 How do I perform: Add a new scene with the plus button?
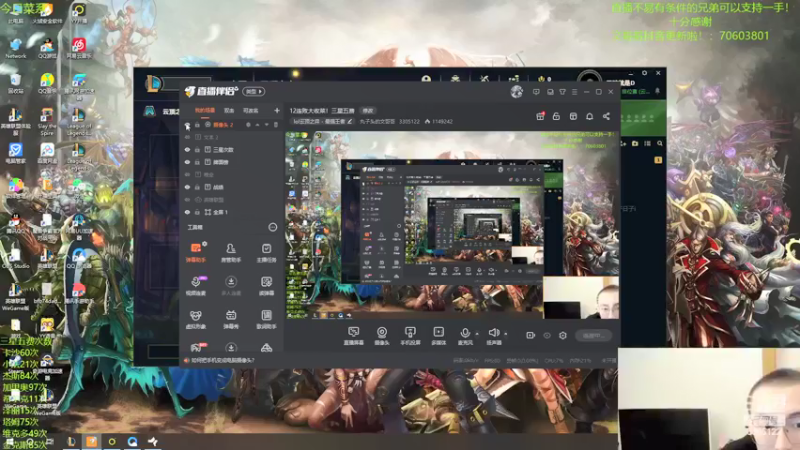(x=277, y=110)
